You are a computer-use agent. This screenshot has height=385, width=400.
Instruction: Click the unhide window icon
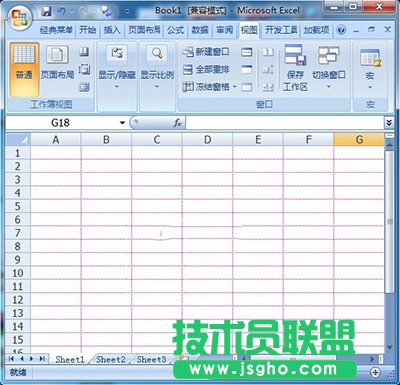pos(247,87)
